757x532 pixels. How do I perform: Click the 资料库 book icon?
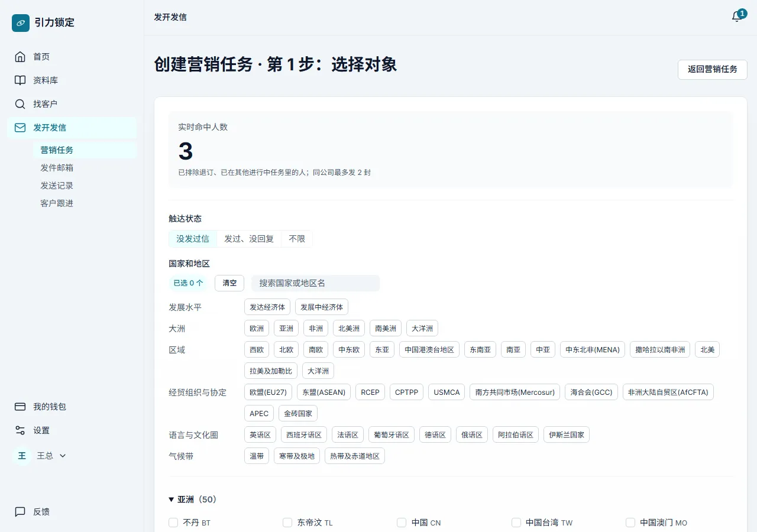tap(20, 80)
